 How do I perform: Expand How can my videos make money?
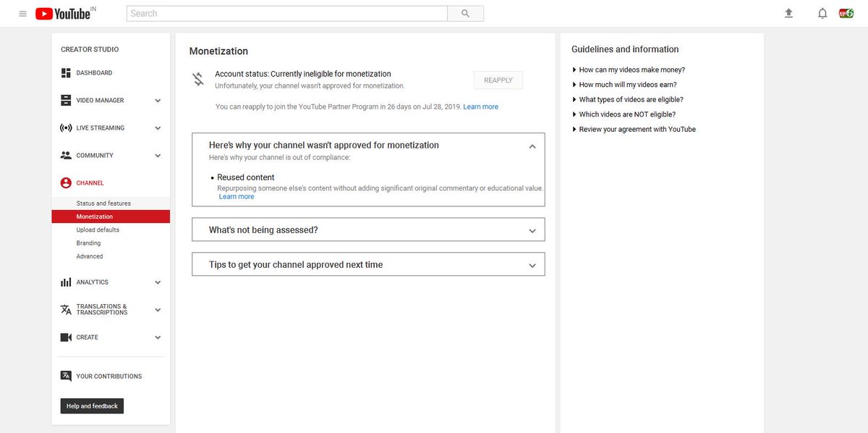(628, 70)
